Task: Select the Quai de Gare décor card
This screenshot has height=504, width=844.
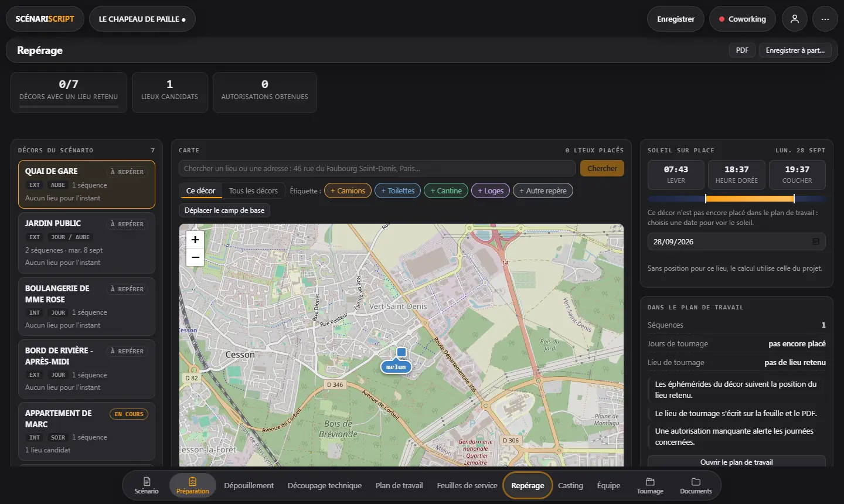Action: (x=87, y=185)
